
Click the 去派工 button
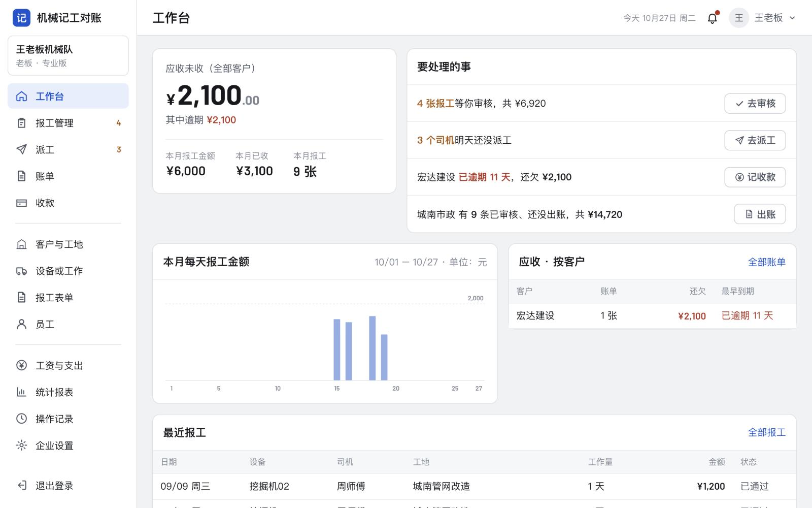[x=755, y=140]
